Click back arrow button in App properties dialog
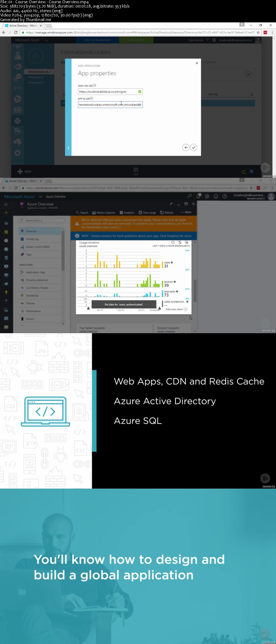Viewport: 276px width, 644px height. click(186, 148)
